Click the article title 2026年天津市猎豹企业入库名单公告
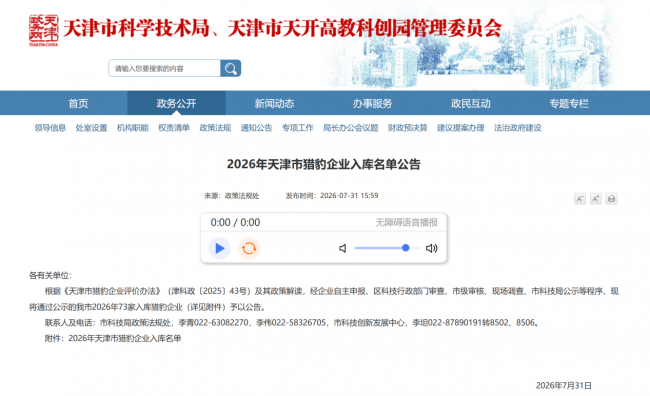Screen dimensions: 650x396 (324, 164)
